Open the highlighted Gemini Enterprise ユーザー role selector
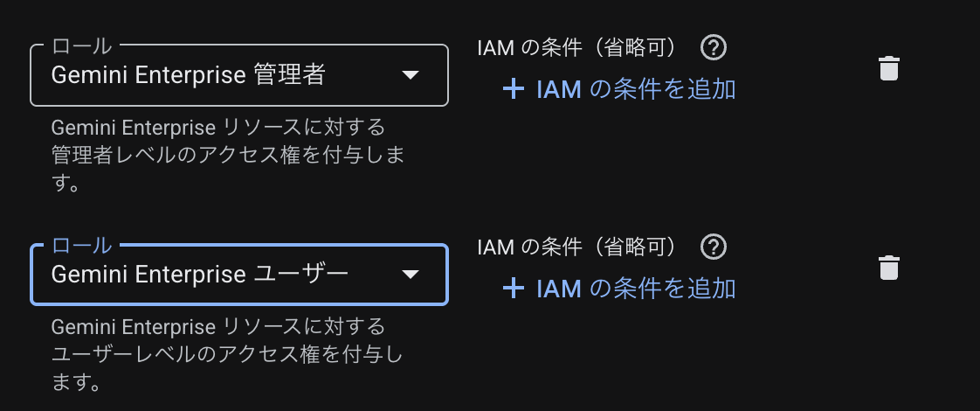Screen dimensions: 980x411 click(239, 274)
